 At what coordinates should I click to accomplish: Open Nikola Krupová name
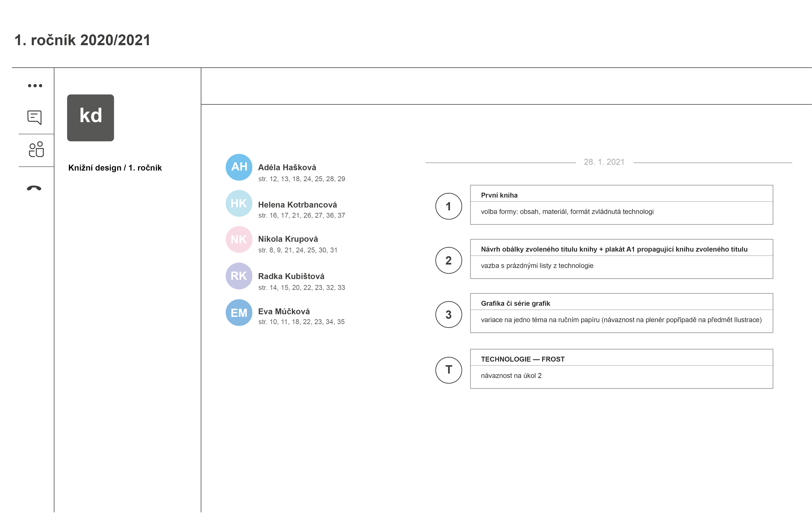click(288, 239)
